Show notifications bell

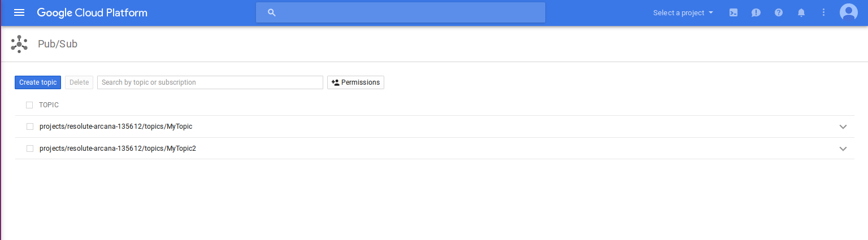tap(801, 12)
